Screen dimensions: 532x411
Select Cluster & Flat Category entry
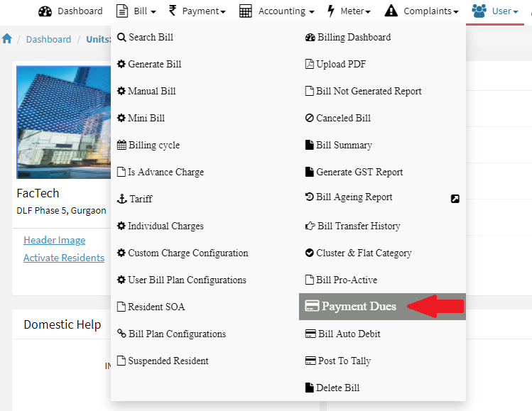click(x=358, y=253)
